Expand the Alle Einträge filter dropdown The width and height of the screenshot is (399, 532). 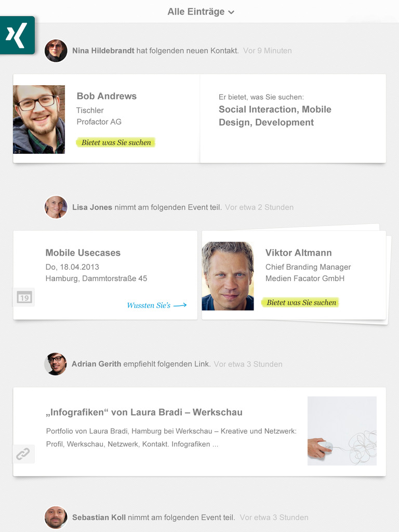[201, 11]
